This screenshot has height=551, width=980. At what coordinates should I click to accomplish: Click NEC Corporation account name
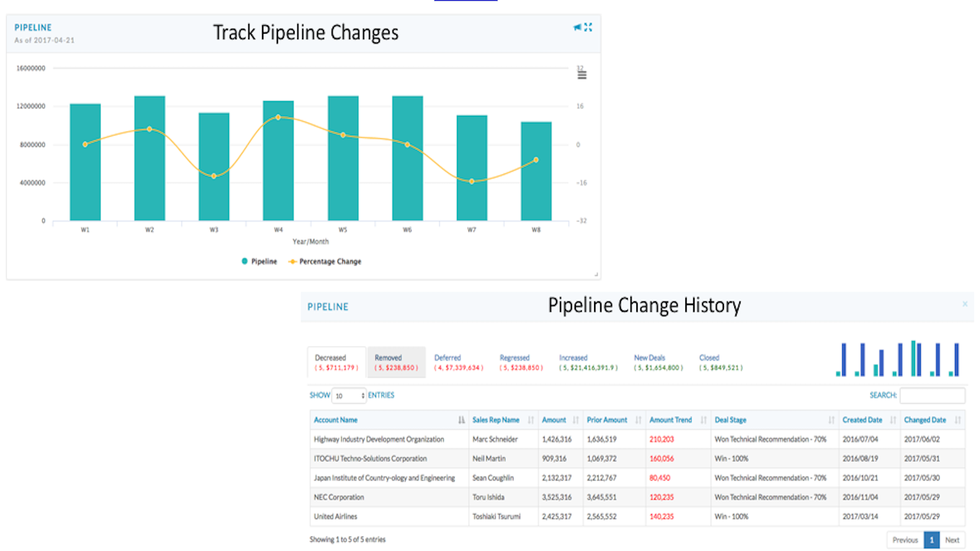tap(339, 497)
